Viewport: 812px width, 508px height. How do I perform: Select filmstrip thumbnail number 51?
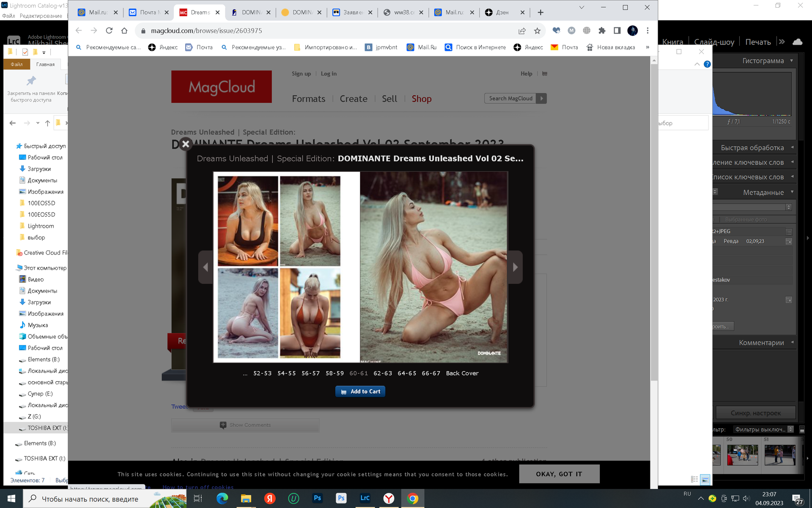click(x=779, y=455)
